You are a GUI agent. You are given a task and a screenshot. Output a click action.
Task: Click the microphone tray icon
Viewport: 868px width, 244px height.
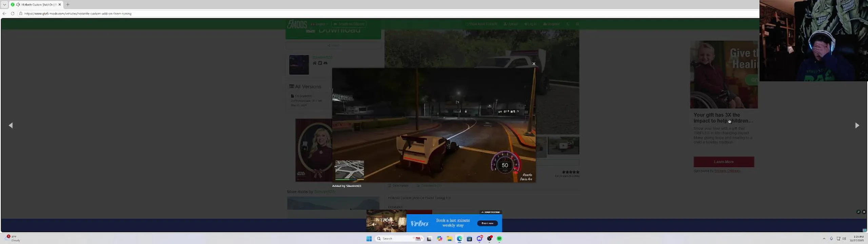pos(831,239)
